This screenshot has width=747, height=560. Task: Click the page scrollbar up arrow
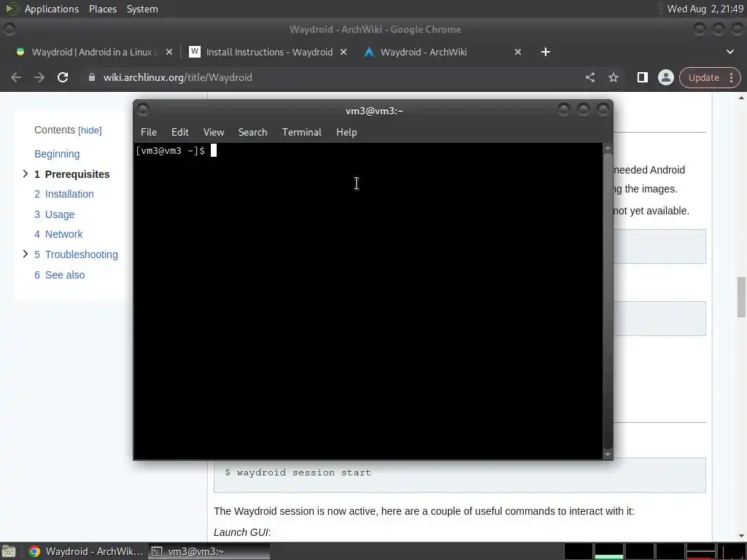(741, 98)
